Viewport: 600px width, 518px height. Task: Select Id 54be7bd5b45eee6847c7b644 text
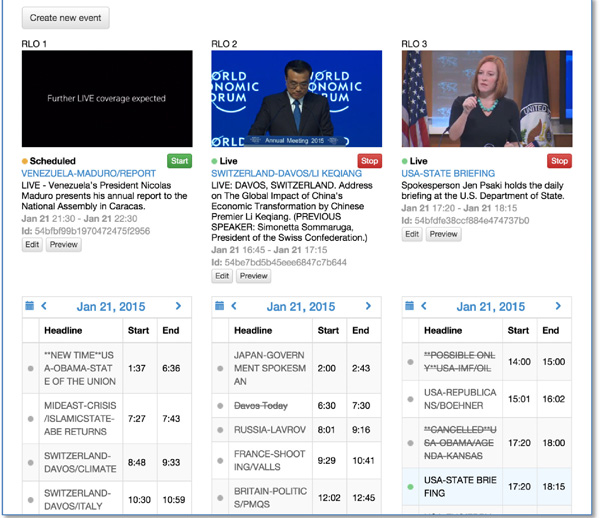pos(279,262)
